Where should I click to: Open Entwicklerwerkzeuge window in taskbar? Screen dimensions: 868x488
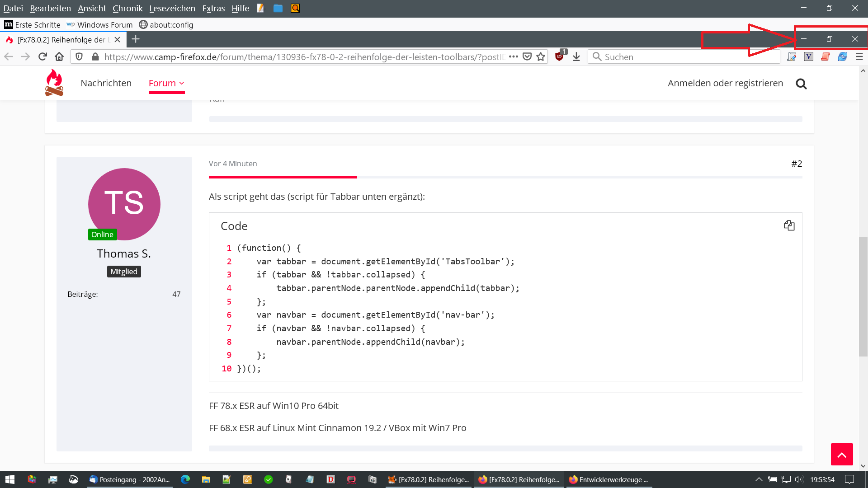[609, 479]
